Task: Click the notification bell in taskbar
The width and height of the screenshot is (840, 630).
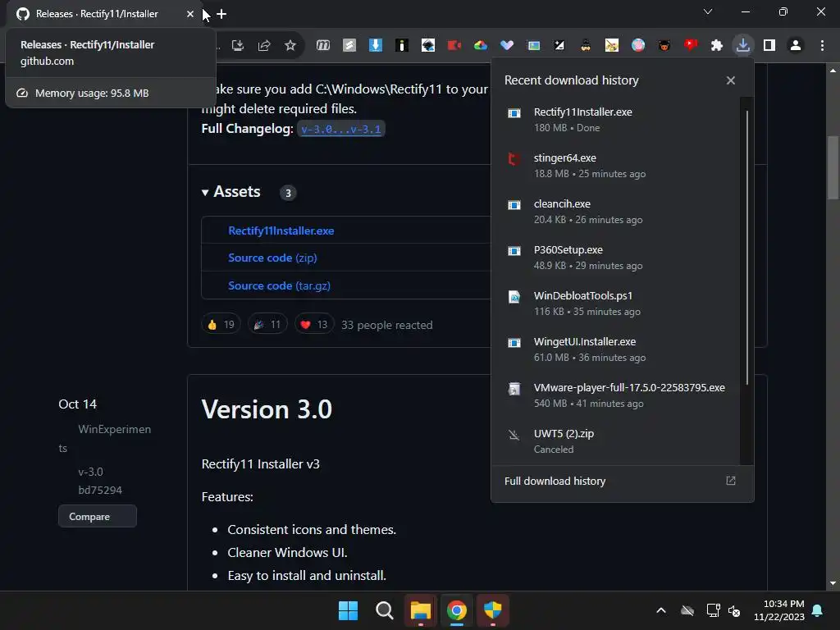Action: (818, 610)
